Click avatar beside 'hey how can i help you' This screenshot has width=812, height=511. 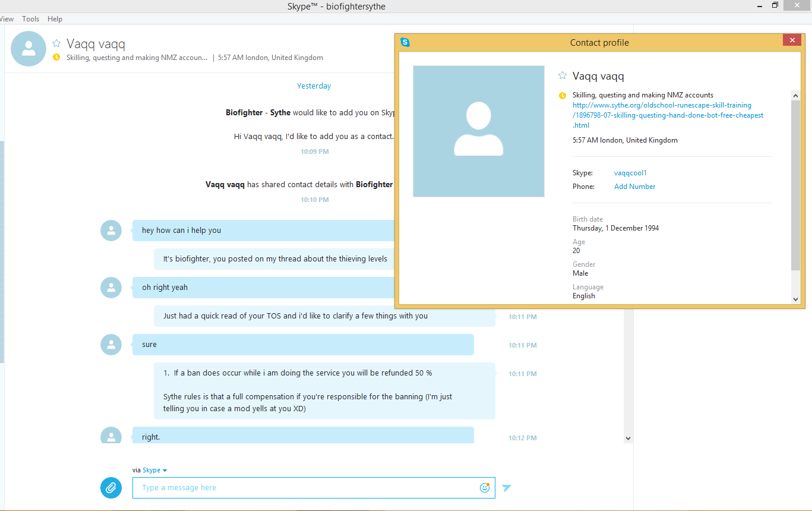tap(111, 231)
